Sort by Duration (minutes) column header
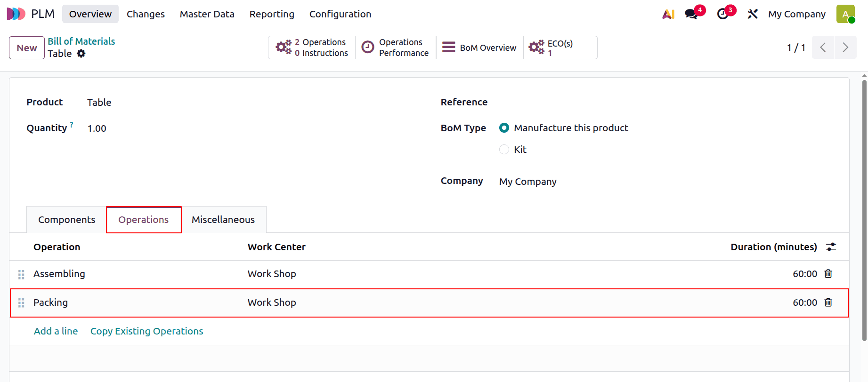 coord(774,247)
